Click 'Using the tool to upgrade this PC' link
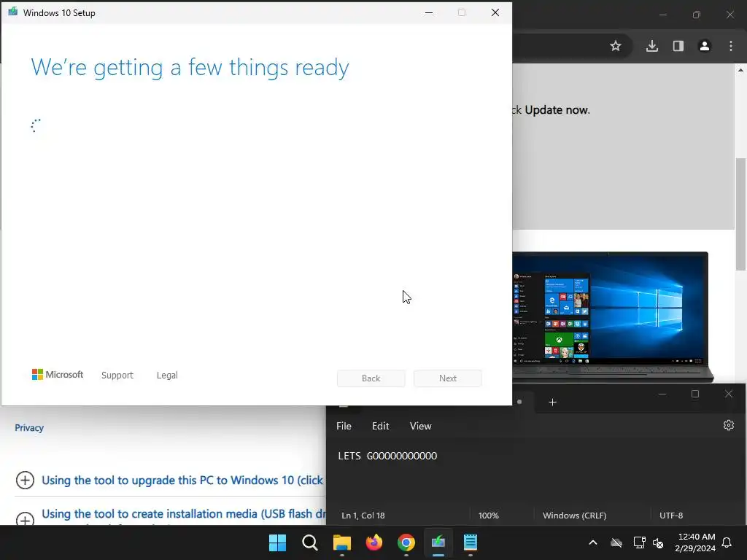This screenshot has width=747, height=560. pos(182,480)
